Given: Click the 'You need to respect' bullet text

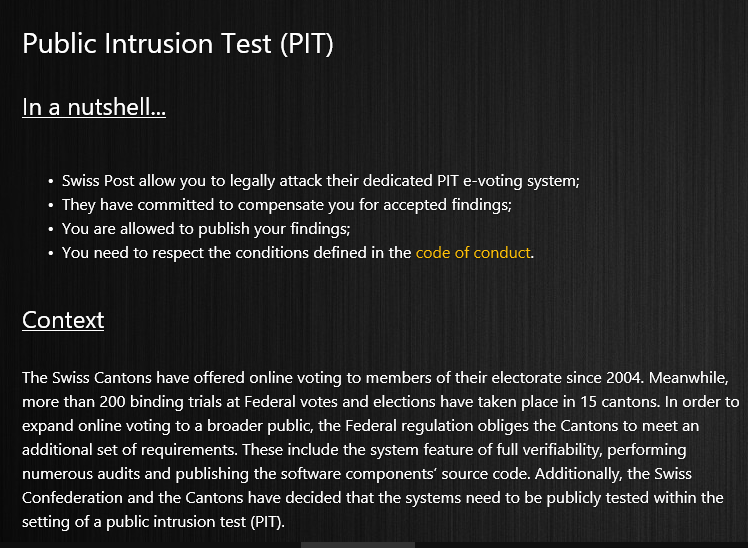Looking at the screenshot, I should [298, 253].
